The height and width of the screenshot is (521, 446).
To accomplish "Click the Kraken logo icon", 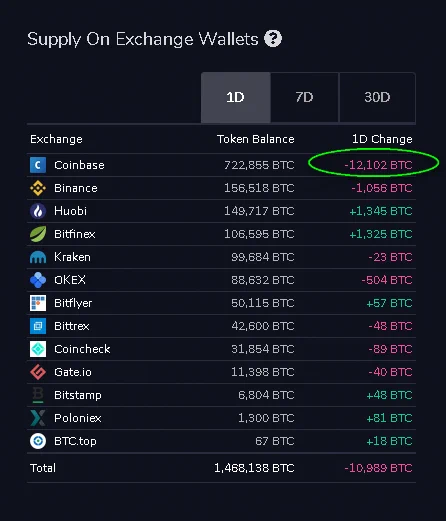I will point(38,257).
